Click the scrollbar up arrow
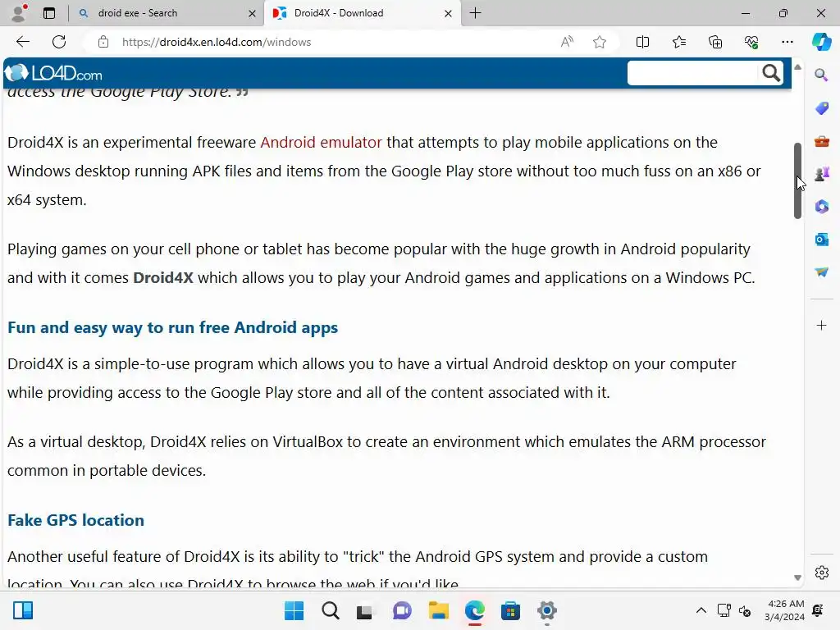 797,67
